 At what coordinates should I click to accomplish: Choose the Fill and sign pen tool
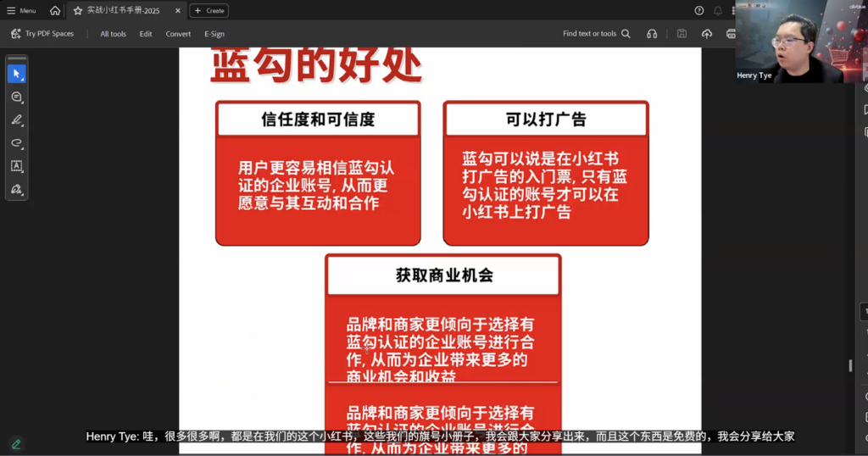17,189
